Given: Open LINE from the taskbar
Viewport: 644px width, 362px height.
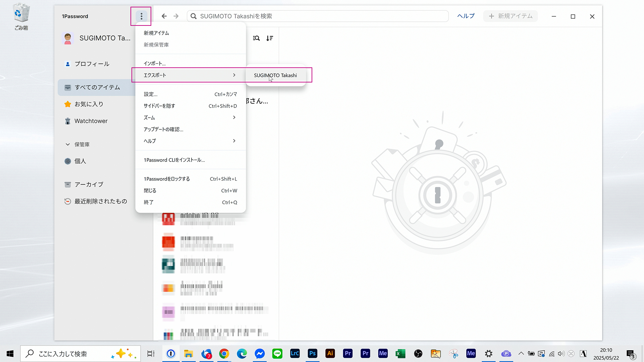Looking at the screenshot, I should 277,354.
